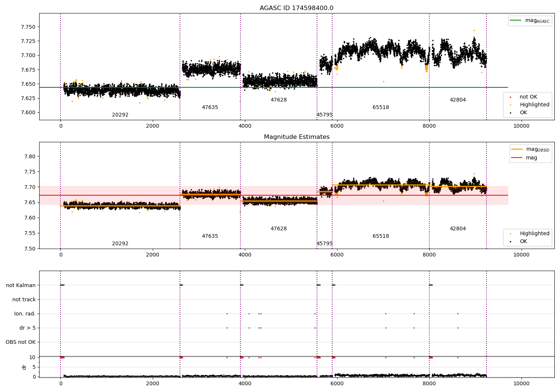Click x-axis tick 8000 under the dr plot
560x392 pixels.
click(429, 384)
